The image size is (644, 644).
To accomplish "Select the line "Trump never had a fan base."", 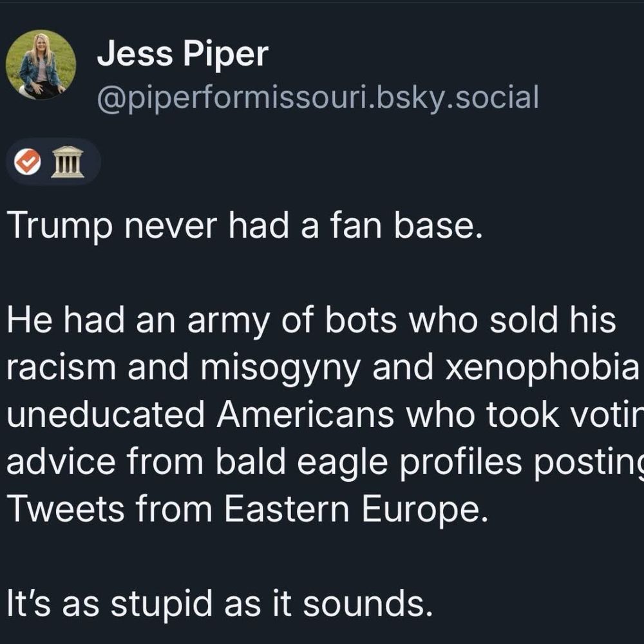I will 244,229.
